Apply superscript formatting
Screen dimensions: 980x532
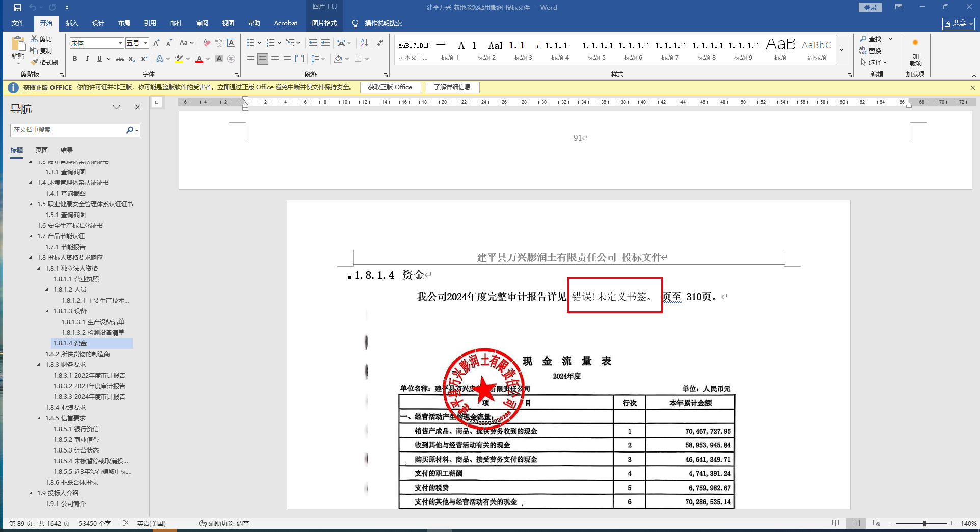pyautogui.click(x=144, y=59)
